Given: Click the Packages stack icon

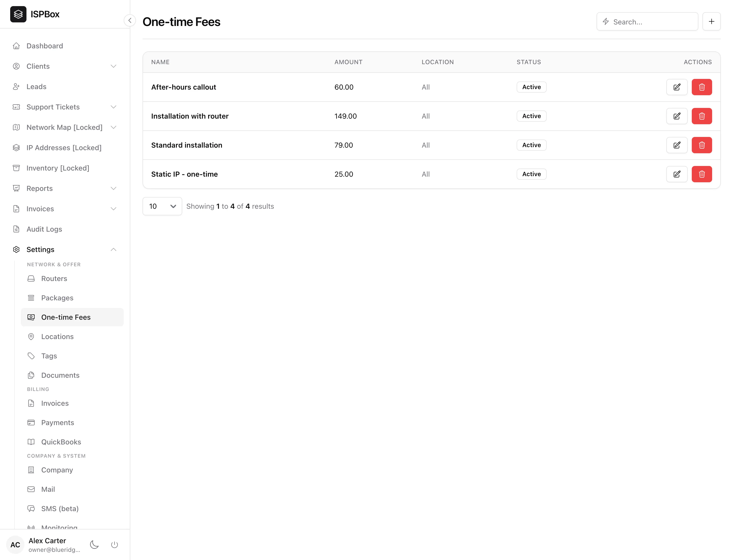Looking at the screenshot, I should [31, 298].
